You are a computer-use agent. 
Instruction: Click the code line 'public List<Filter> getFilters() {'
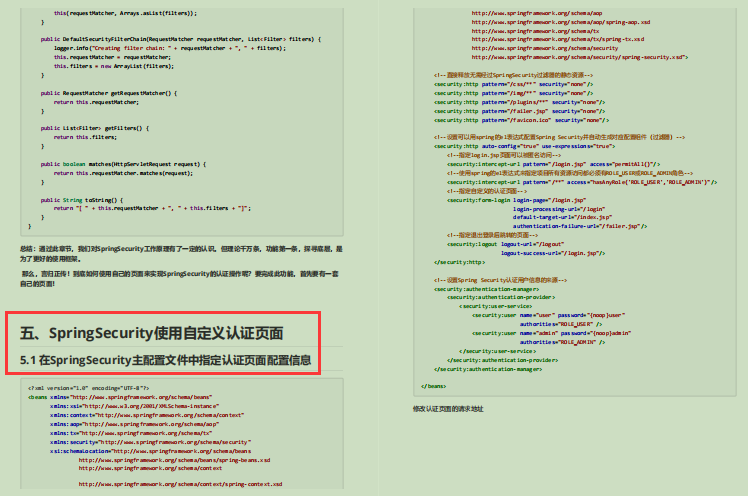pyautogui.click(x=95, y=128)
